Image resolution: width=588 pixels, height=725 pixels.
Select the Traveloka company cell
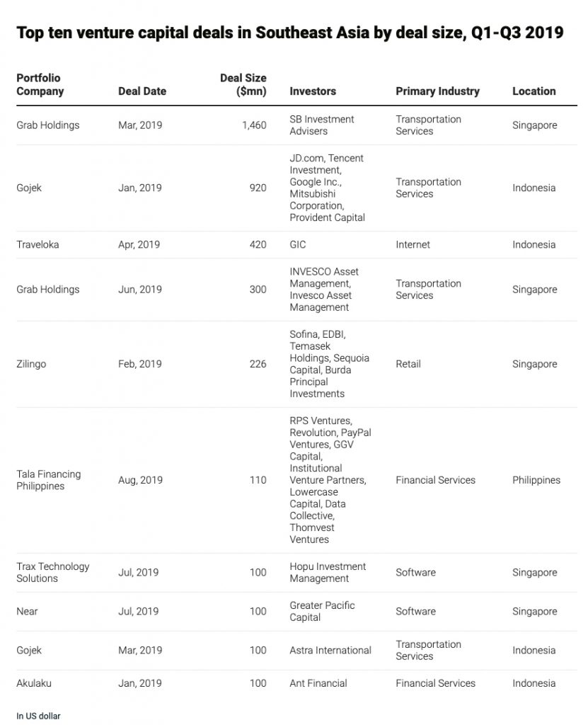38,244
